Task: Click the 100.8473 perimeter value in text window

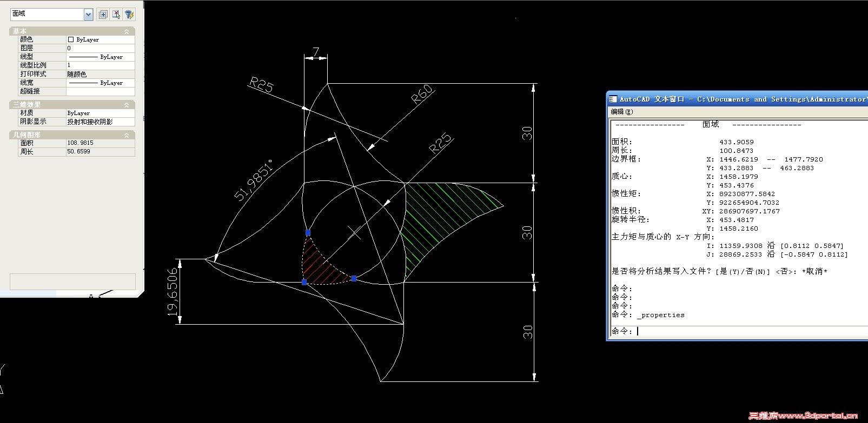Action: tap(737, 151)
